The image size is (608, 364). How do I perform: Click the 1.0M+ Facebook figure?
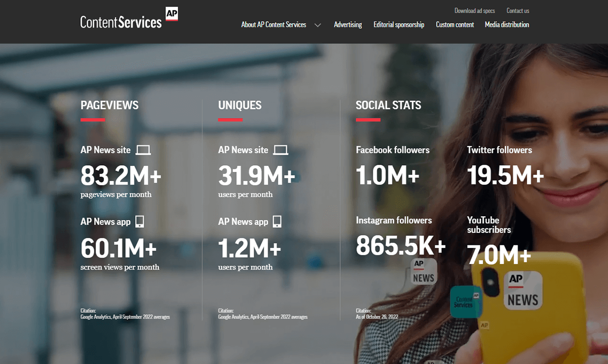pos(387,175)
